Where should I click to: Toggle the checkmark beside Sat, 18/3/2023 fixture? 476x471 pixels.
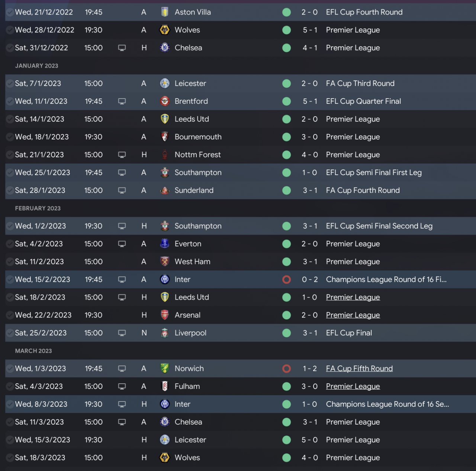point(10,458)
